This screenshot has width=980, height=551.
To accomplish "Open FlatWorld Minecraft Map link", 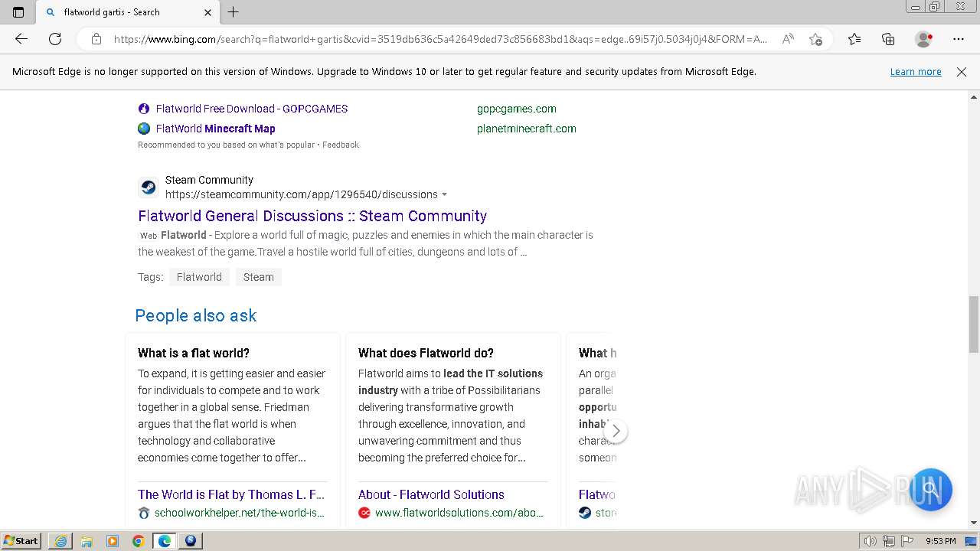I will click(x=216, y=129).
